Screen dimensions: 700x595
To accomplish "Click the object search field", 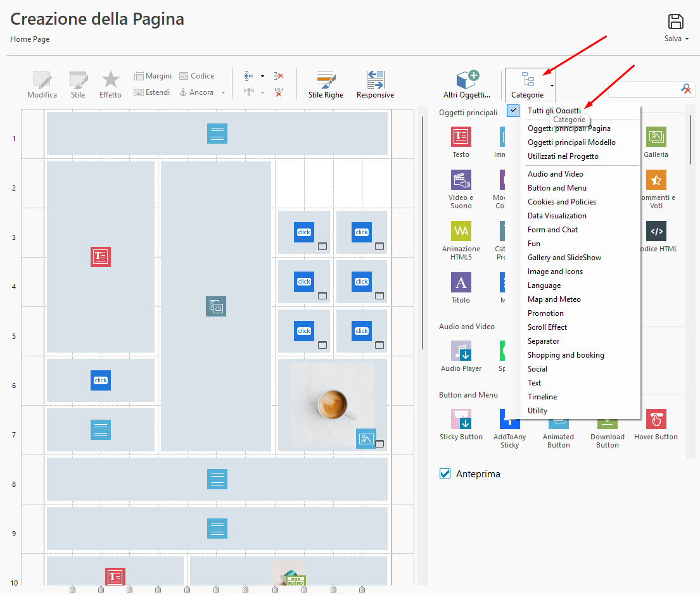I will point(644,89).
